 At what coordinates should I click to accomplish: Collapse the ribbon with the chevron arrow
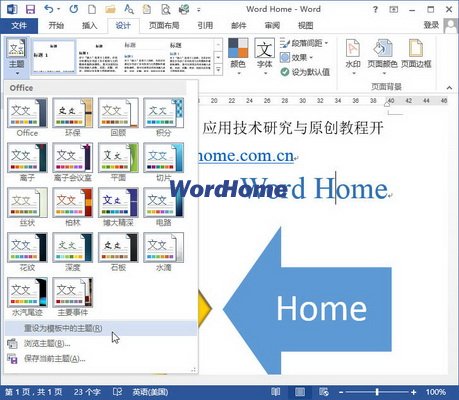[449, 88]
